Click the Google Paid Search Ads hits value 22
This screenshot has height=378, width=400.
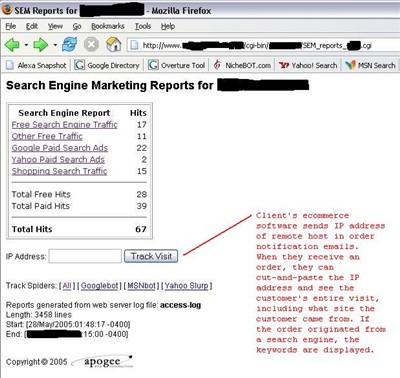[x=141, y=148]
